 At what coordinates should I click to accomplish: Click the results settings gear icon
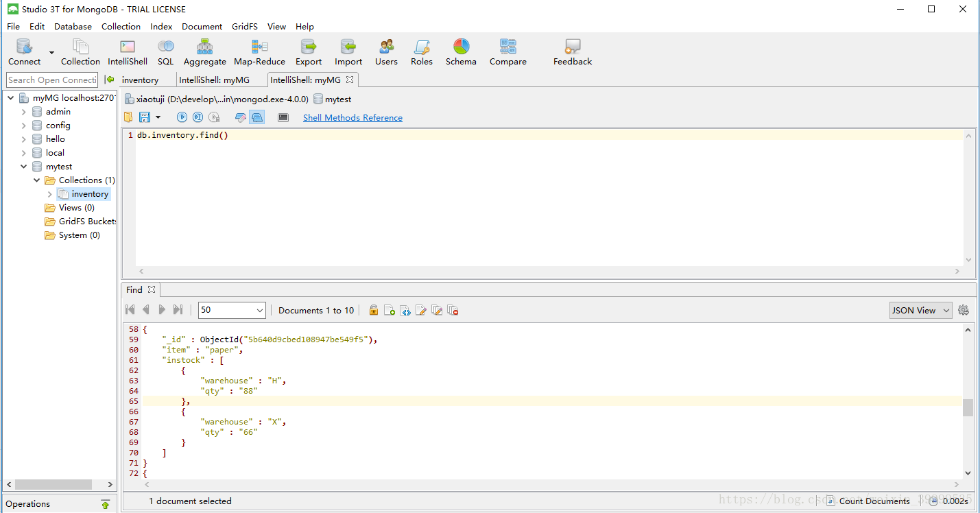(964, 310)
